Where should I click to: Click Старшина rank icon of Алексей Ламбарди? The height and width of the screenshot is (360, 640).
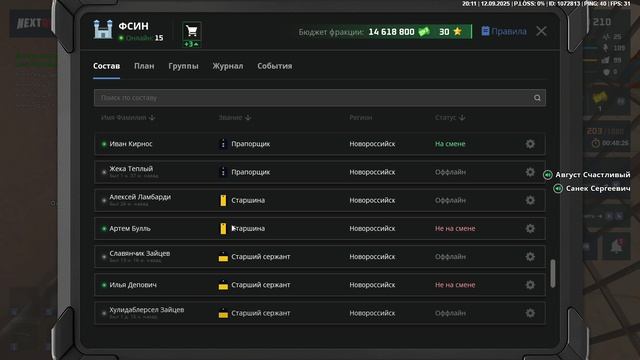[x=223, y=200]
